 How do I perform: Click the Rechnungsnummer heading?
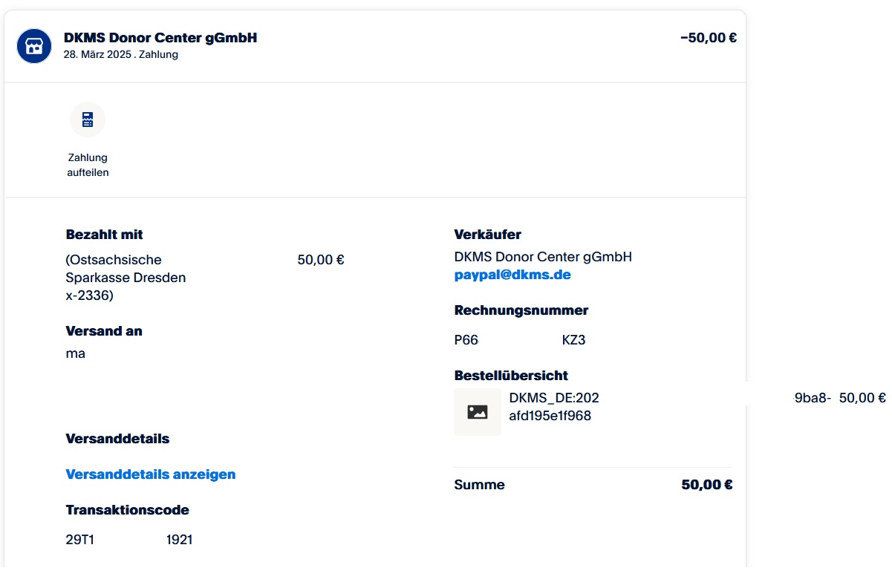point(521,310)
